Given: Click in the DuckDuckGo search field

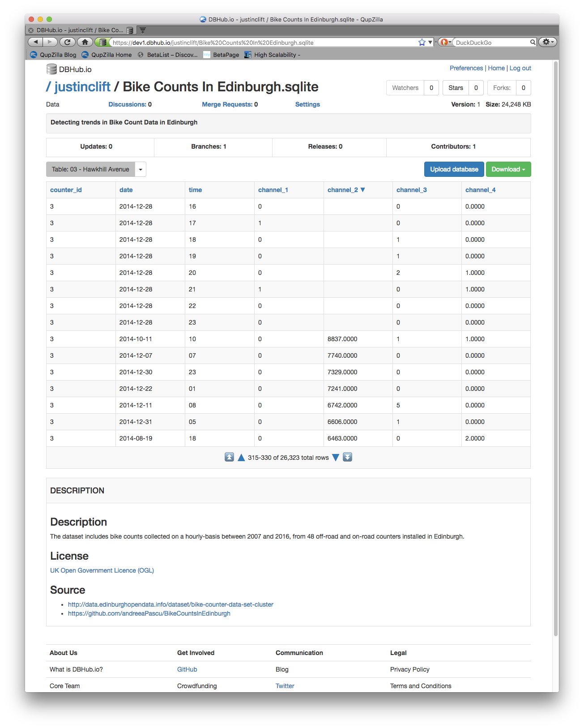Looking at the screenshot, I should (x=491, y=43).
